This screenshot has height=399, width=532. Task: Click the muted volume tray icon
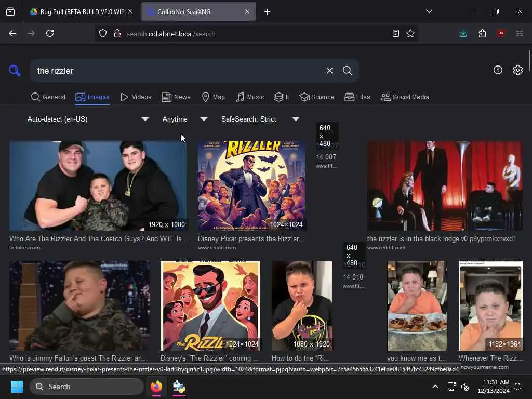[465, 387]
